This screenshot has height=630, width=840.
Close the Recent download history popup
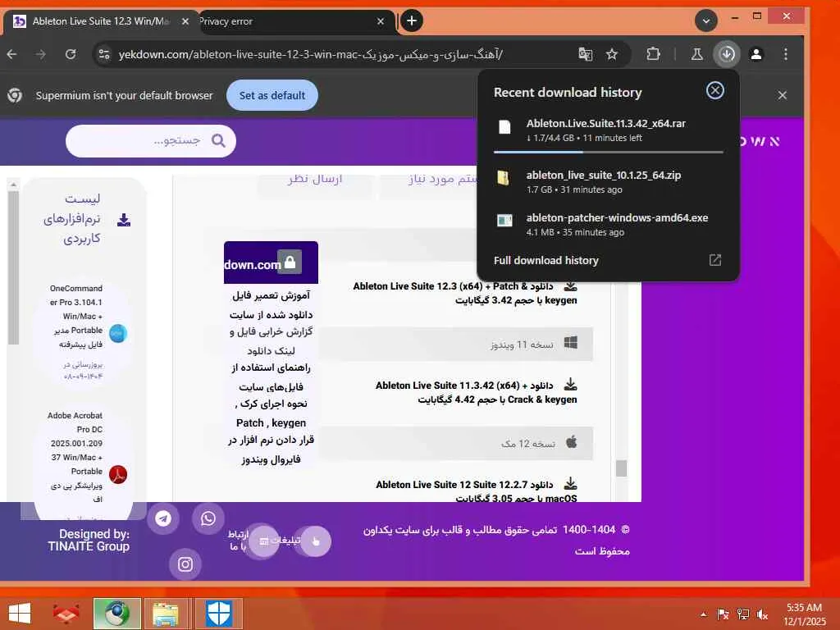(714, 90)
